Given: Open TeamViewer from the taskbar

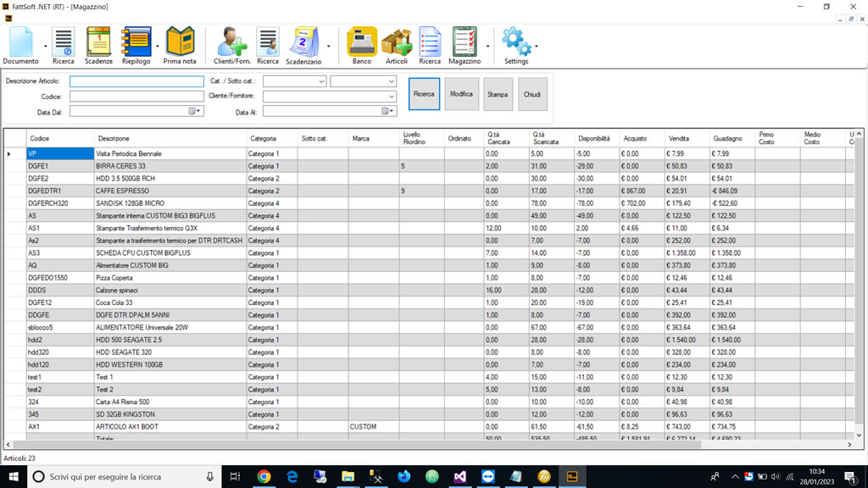Looking at the screenshot, I should pos(488,476).
